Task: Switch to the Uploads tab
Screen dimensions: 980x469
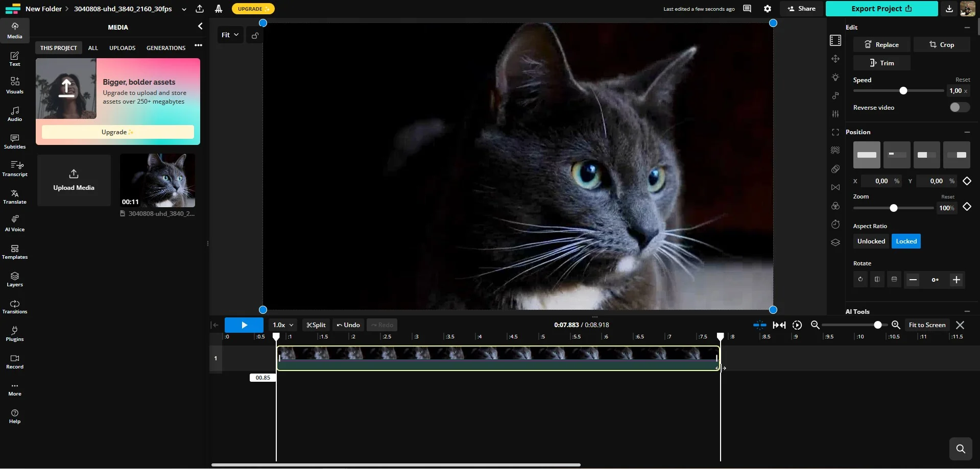Action: click(122, 48)
